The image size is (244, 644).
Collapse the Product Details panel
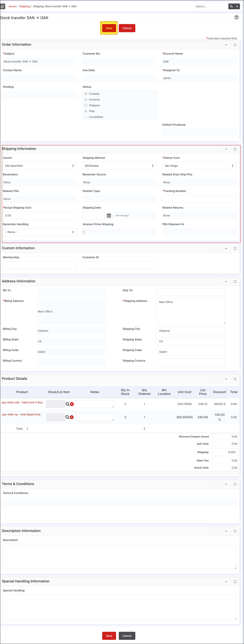(x=226, y=379)
